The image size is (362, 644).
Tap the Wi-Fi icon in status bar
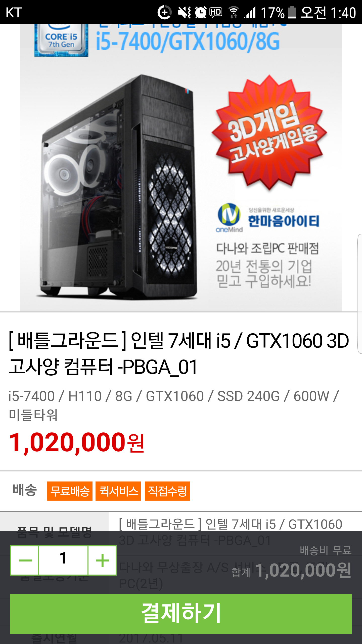234,13
